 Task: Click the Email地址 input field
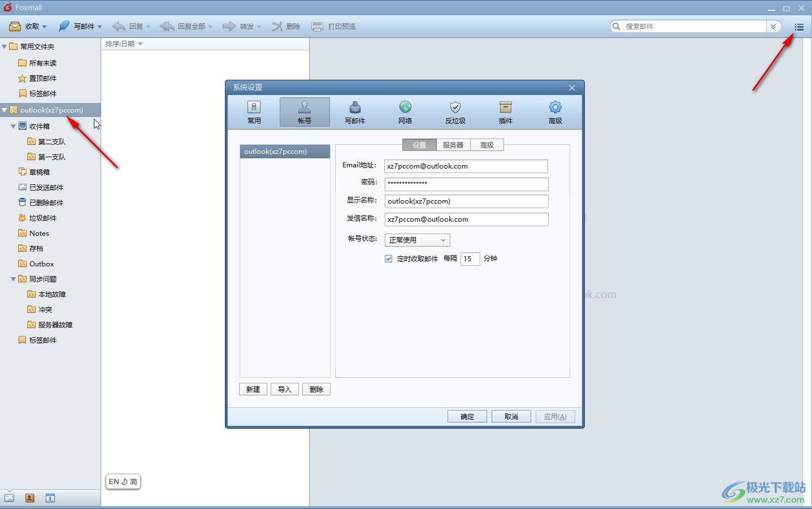pos(466,166)
